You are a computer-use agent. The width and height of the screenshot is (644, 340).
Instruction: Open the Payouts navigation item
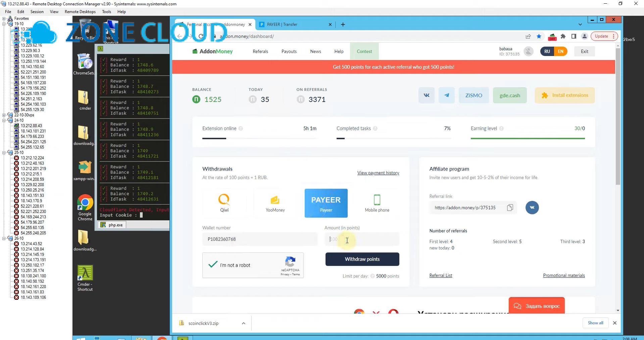click(x=288, y=51)
